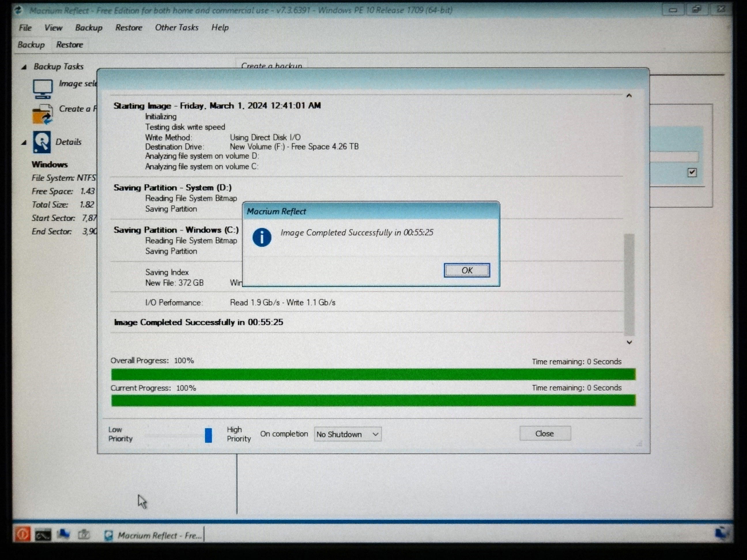The height and width of the screenshot is (560, 747).
Task: Select the Create a backup tab
Action: pos(272,65)
